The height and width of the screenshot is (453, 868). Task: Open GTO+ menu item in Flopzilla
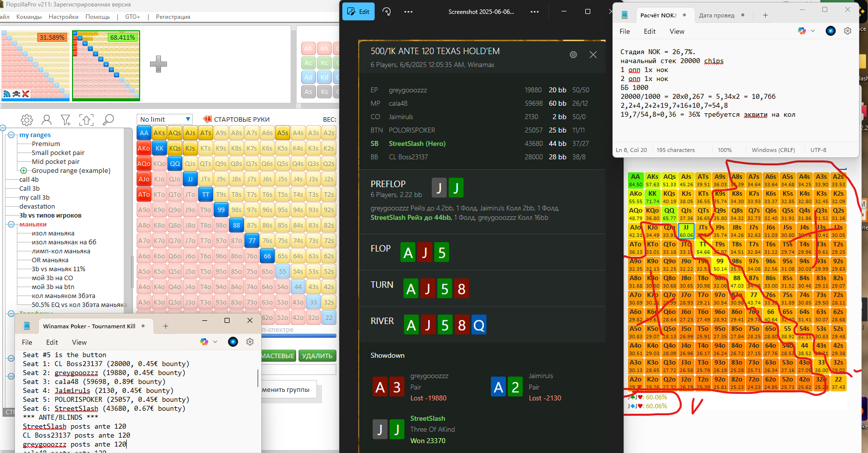coord(133,17)
